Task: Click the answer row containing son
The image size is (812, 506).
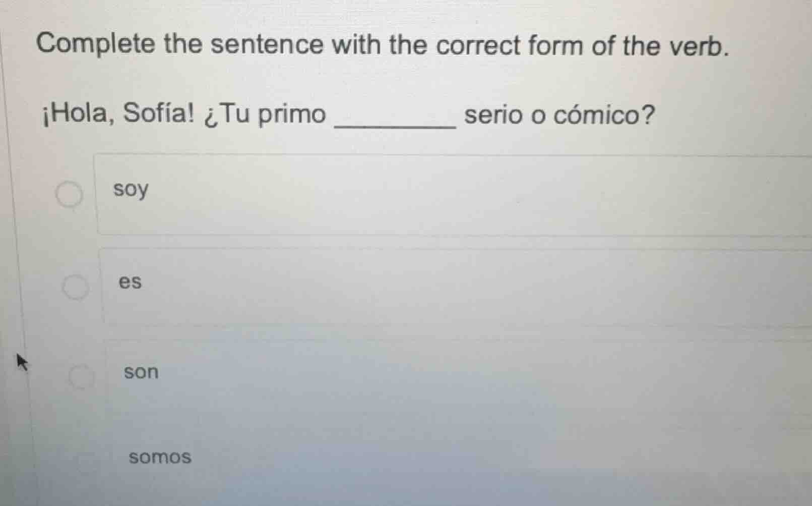Action: (x=353, y=376)
